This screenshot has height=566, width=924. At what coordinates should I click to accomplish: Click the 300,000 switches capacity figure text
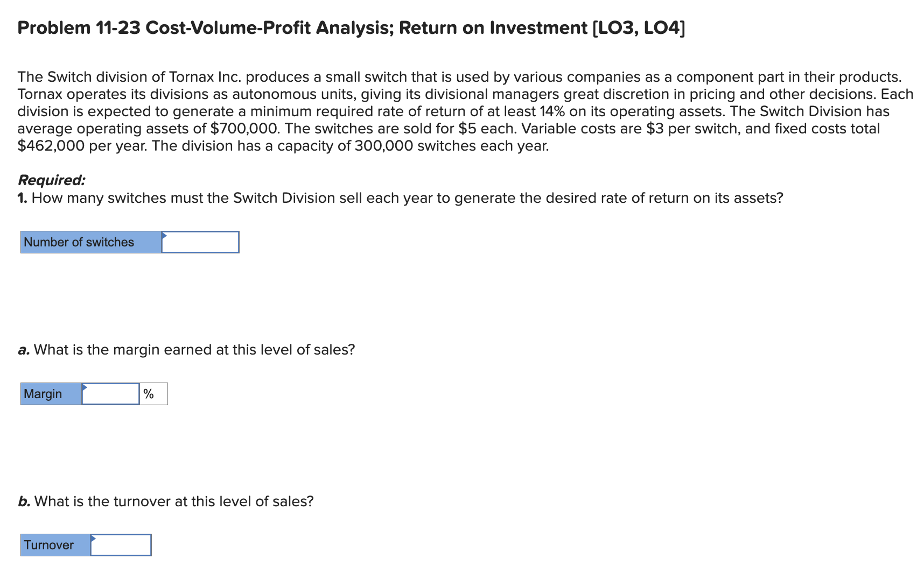tap(383, 145)
